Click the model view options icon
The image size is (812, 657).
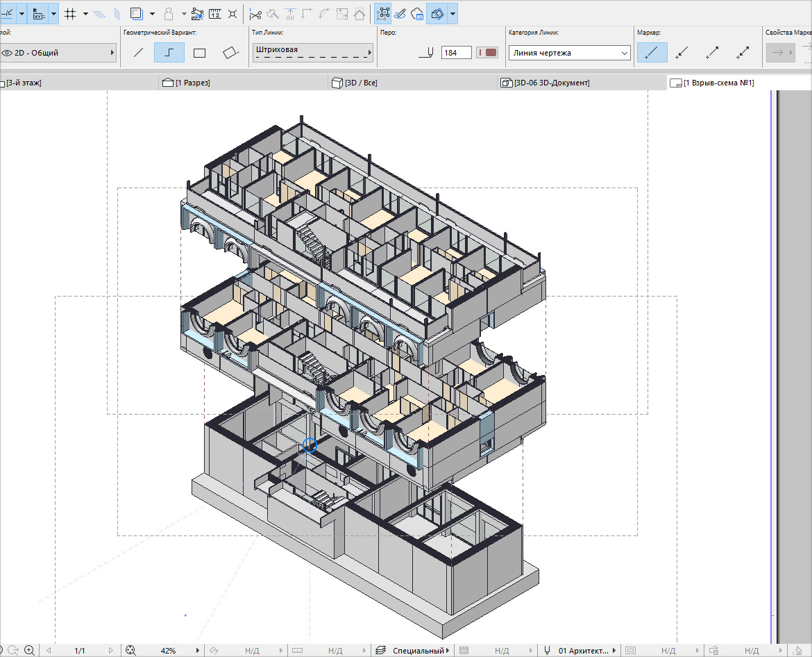coord(630,650)
